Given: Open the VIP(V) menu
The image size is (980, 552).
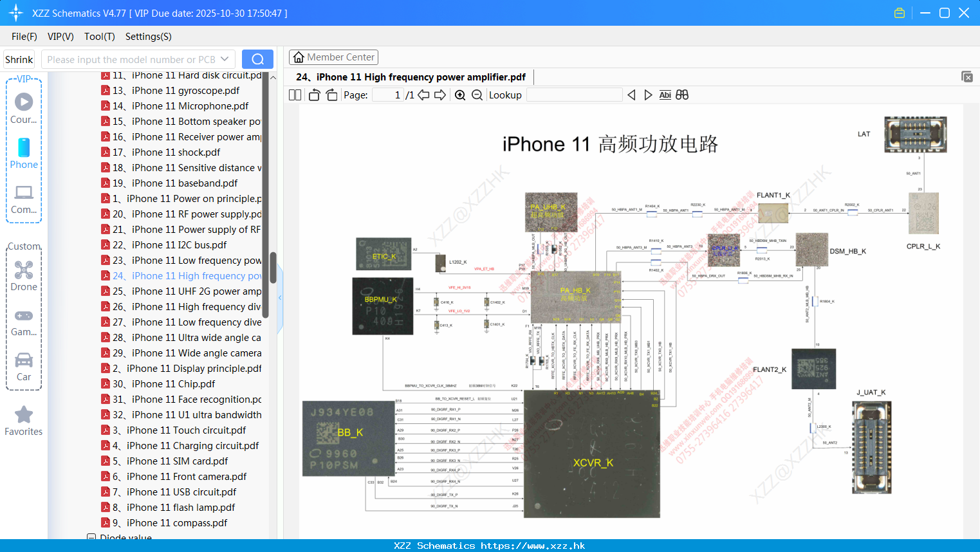Looking at the screenshot, I should [60, 37].
